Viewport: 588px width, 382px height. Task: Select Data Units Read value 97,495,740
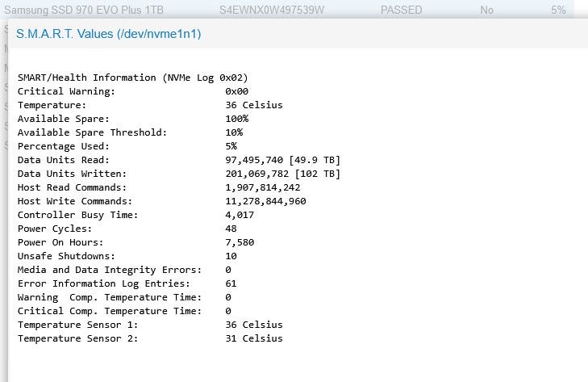coord(254,160)
